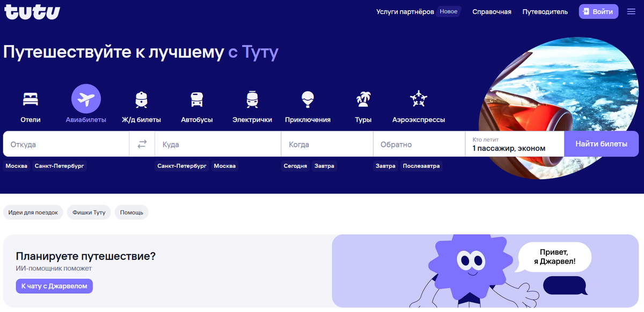
Task: Select the Туры palm tree icon
Action: (363, 99)
